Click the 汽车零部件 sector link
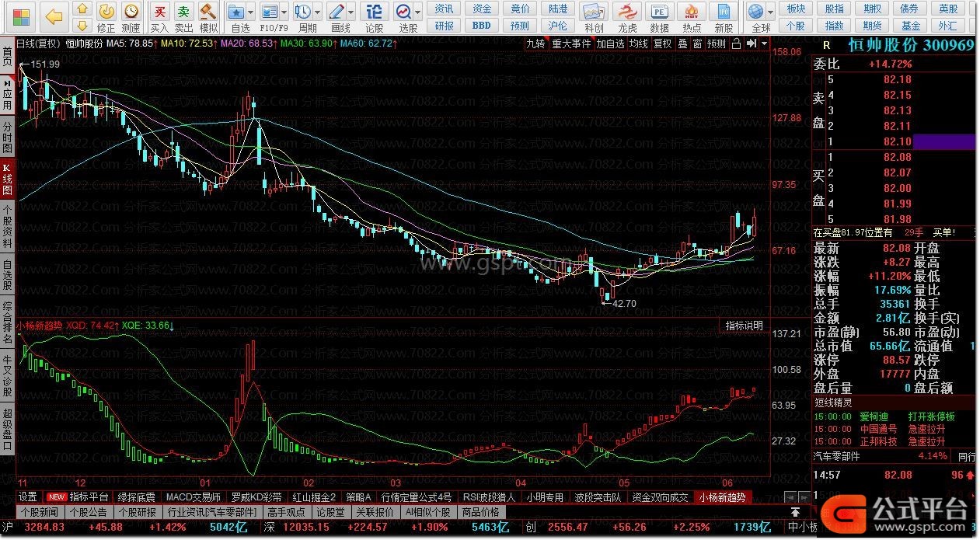Image resolution: width=980 pixels, height=540 pixels. coord(837,456)
